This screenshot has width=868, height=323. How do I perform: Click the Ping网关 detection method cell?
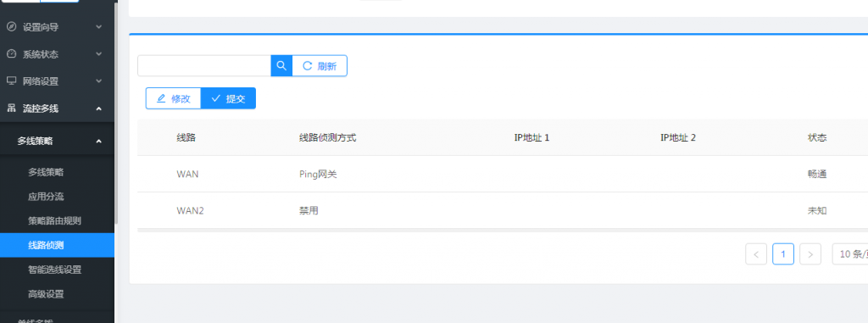(318, 174)
